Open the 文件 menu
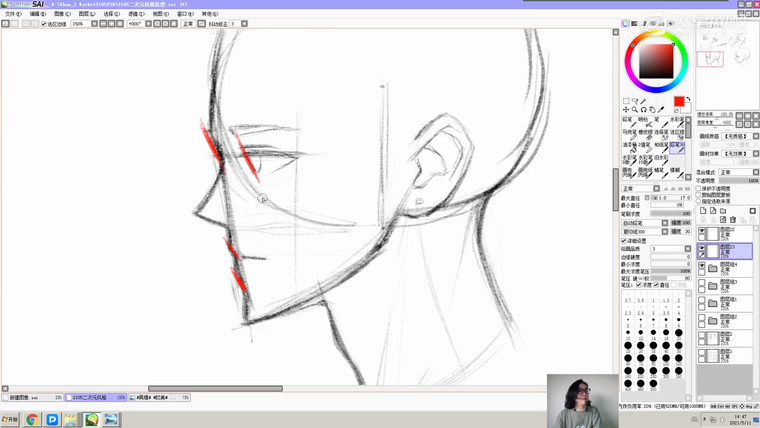The width and height of the screenshot is (760, 428). tap(12, 14)
